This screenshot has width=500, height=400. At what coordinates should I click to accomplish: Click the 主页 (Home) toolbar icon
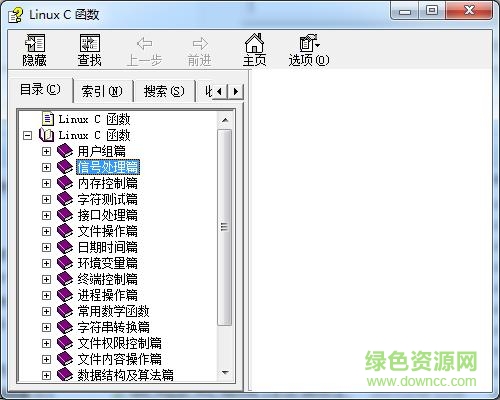pos(254,43)
